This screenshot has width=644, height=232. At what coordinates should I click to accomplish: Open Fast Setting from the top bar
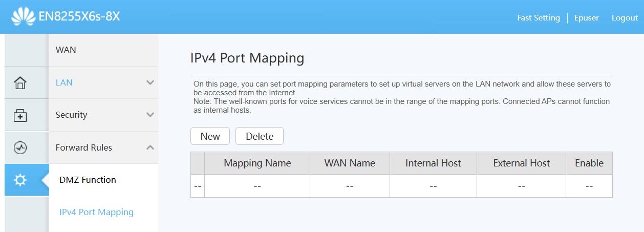click(539, 18)
